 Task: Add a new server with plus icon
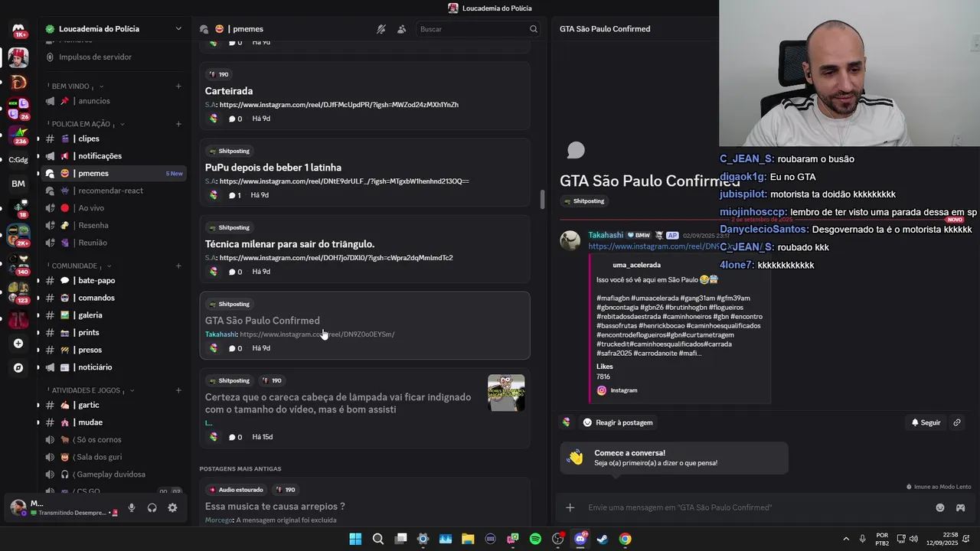(18, 344)
